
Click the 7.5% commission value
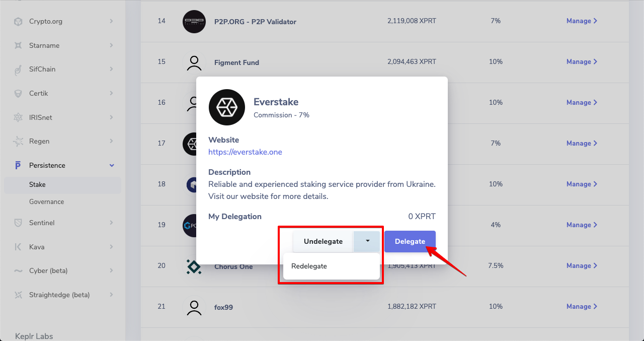[x=496, y=266]
